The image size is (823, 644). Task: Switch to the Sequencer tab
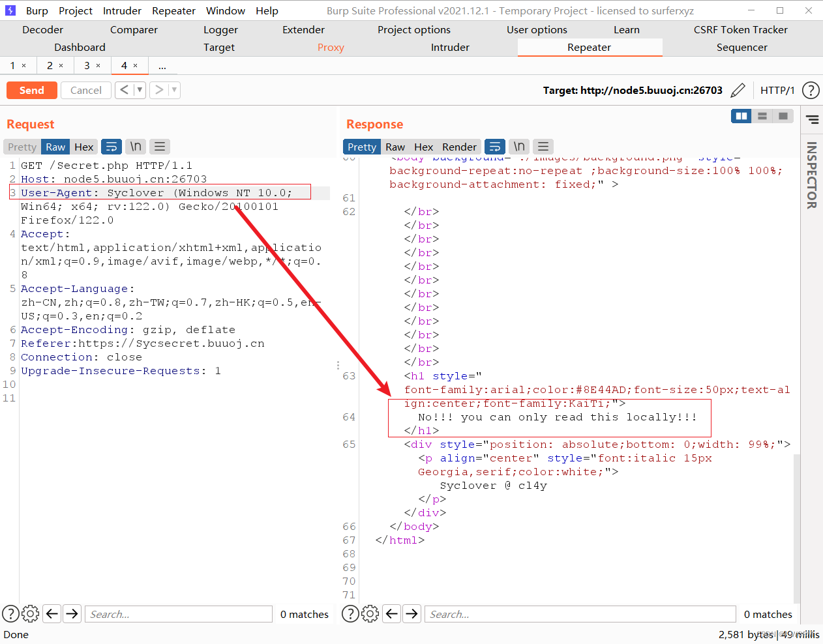[742, 48]
